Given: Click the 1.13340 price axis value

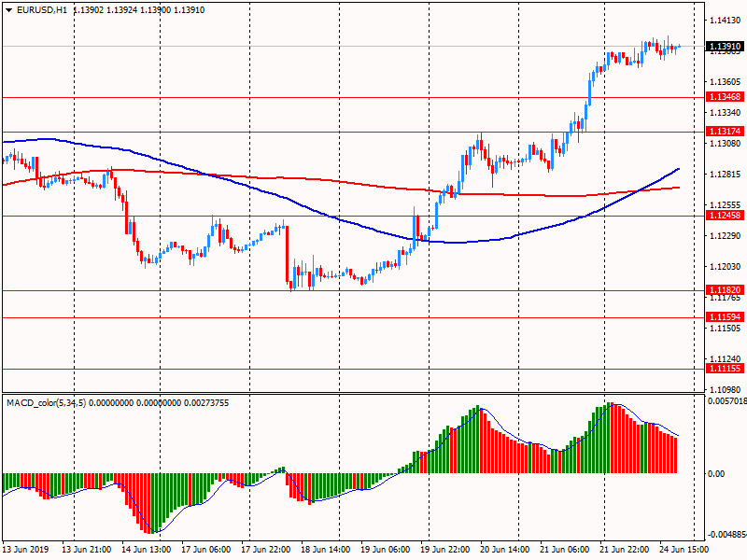Looking at the screenshot, I should tap(726, 112).
